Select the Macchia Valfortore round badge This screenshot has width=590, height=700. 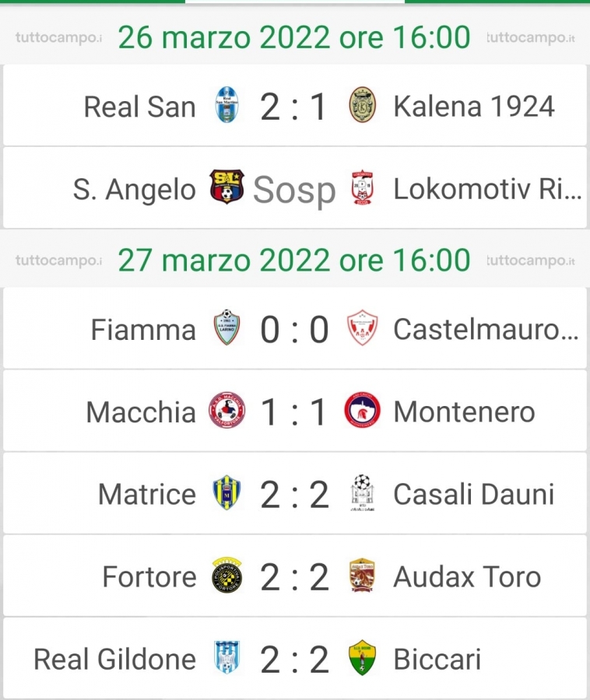pos(227,410)
